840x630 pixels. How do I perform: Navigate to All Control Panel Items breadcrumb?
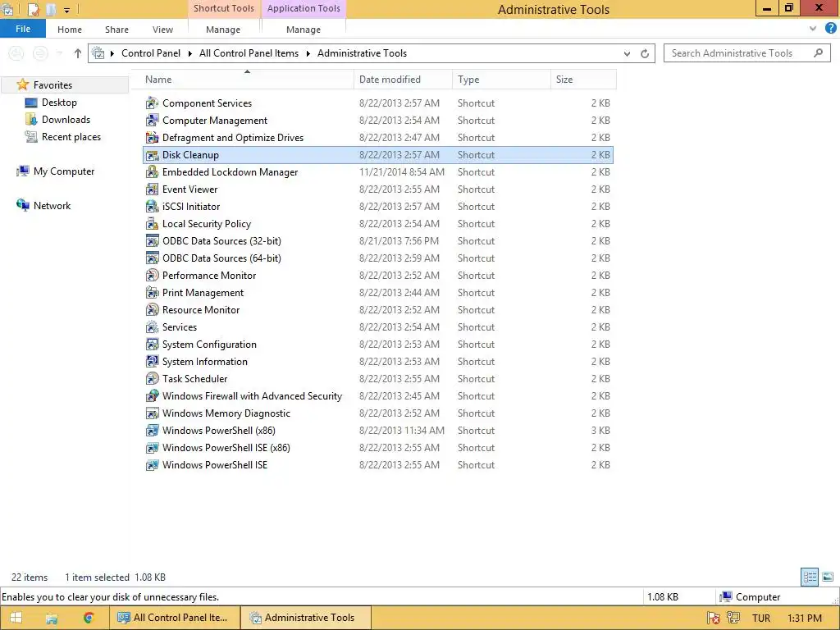[249, 53]
